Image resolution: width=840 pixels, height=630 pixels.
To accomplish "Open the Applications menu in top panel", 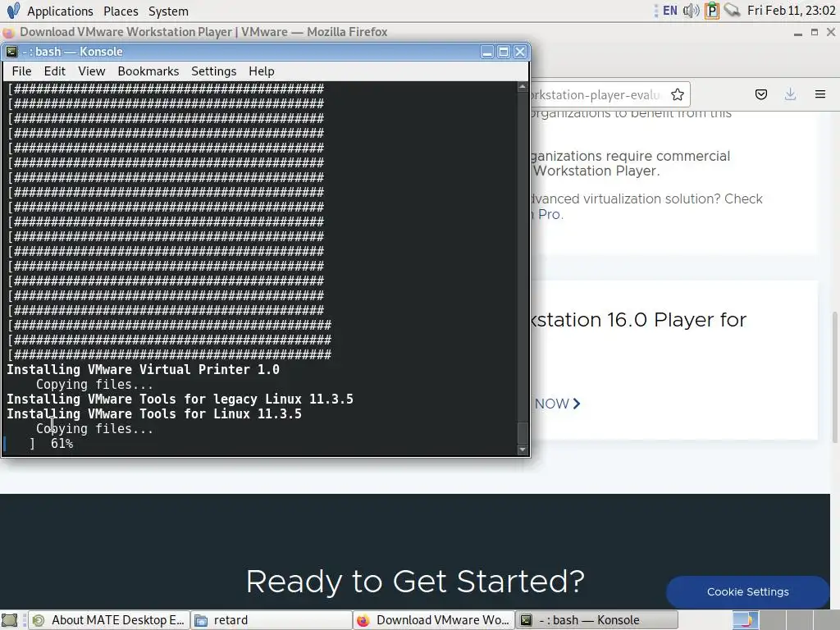I will coord(60,11).
